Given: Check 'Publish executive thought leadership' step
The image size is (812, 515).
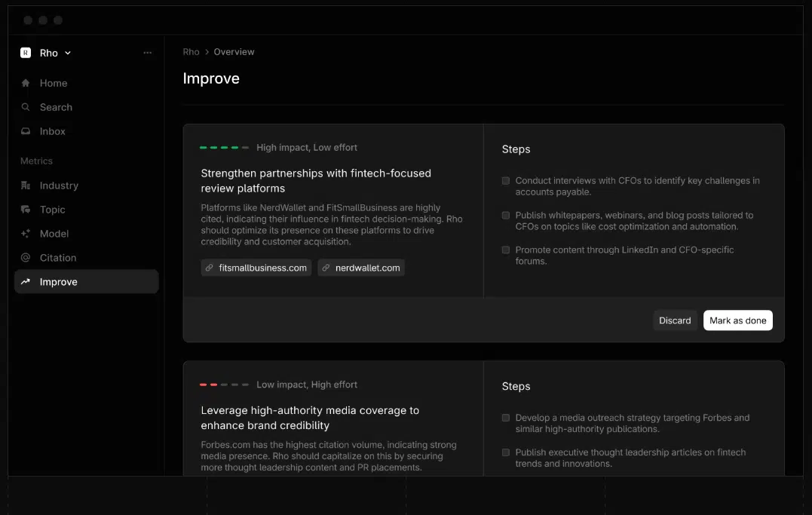Looking at the screenshot, I should 506,453.
